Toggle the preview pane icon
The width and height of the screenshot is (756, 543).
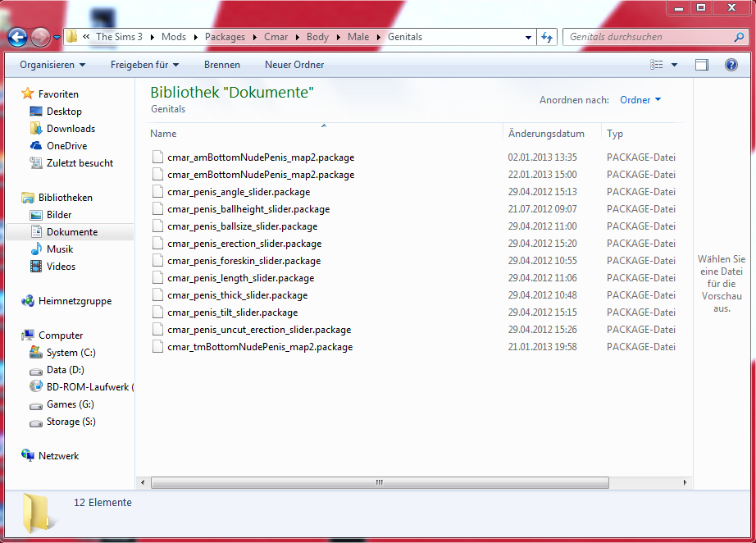pos(702,65)
